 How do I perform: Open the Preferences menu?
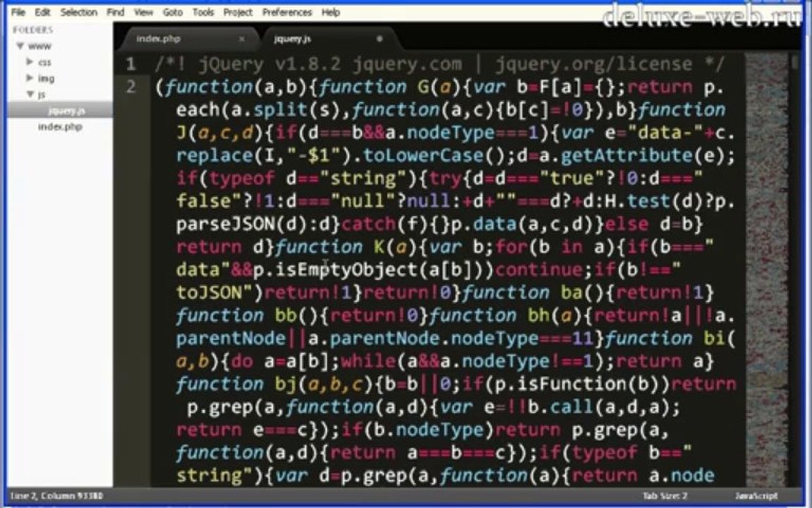point(287,12)
